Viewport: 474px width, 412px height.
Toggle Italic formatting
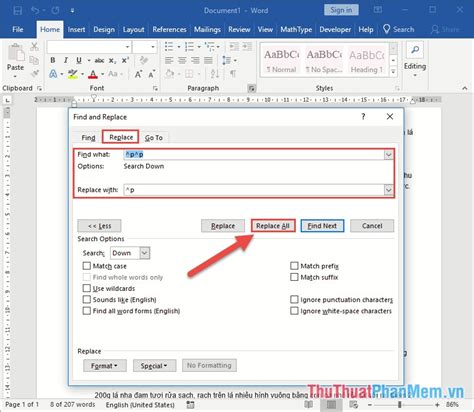click(x=66, y=60)
